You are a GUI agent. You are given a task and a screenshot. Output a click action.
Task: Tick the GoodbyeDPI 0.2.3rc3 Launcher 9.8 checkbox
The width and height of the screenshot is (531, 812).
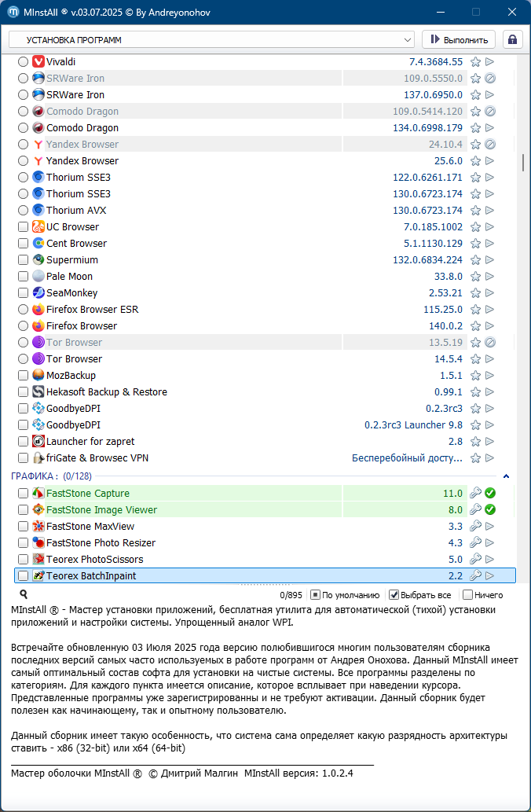click(x=23, y=425)
